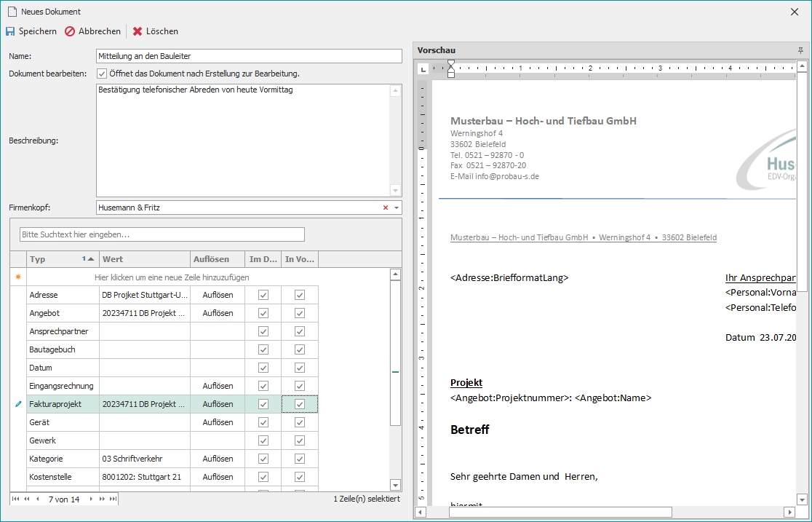Disable the 'In Vo...' checkbox for Gerät
812x522 pixels.
coord(300,422)
